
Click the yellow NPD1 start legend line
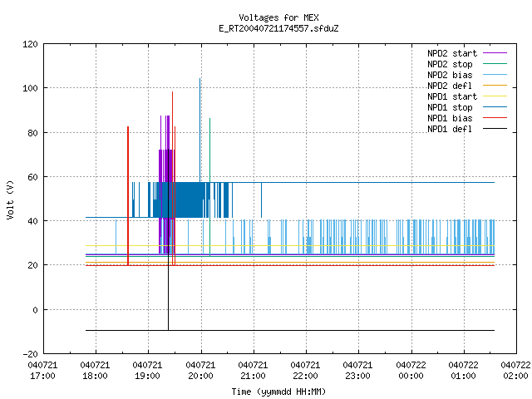[495, 96]
